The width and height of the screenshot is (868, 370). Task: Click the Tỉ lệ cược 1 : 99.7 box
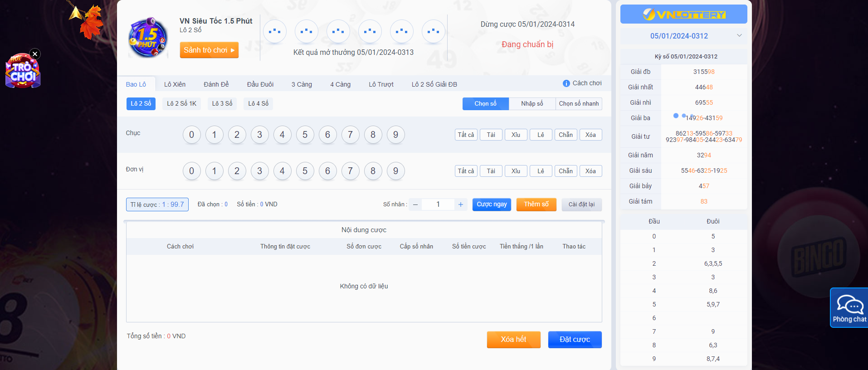(x=157, y=204)
